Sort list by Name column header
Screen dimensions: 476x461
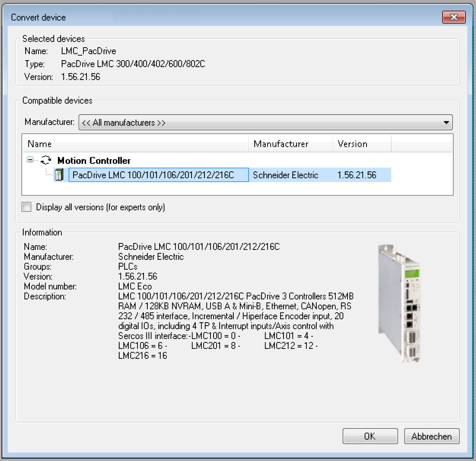[x=135, y=144]
